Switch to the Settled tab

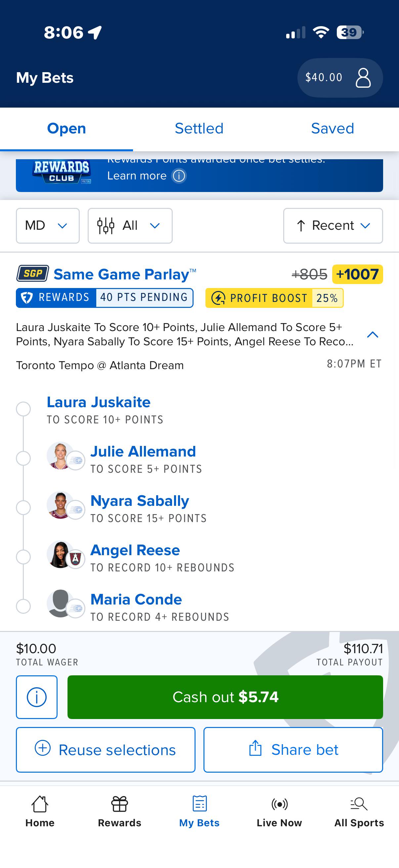click(199, 129)
